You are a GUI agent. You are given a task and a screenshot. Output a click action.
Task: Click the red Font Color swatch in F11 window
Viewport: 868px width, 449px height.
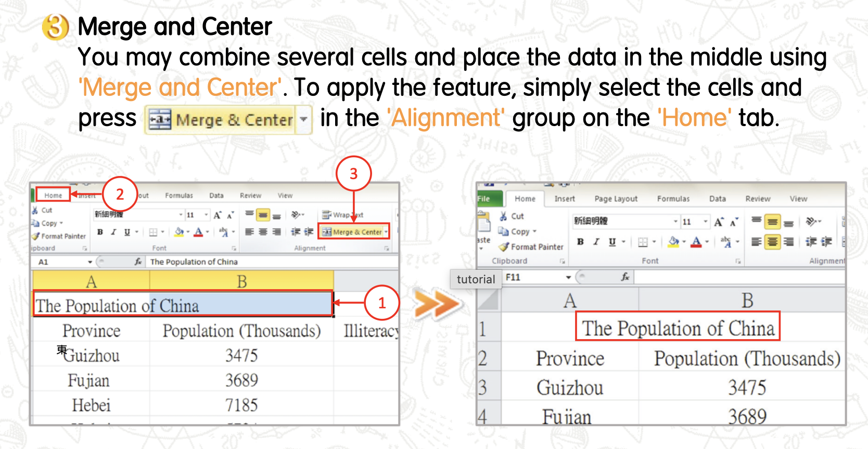[x=696, y=242]
